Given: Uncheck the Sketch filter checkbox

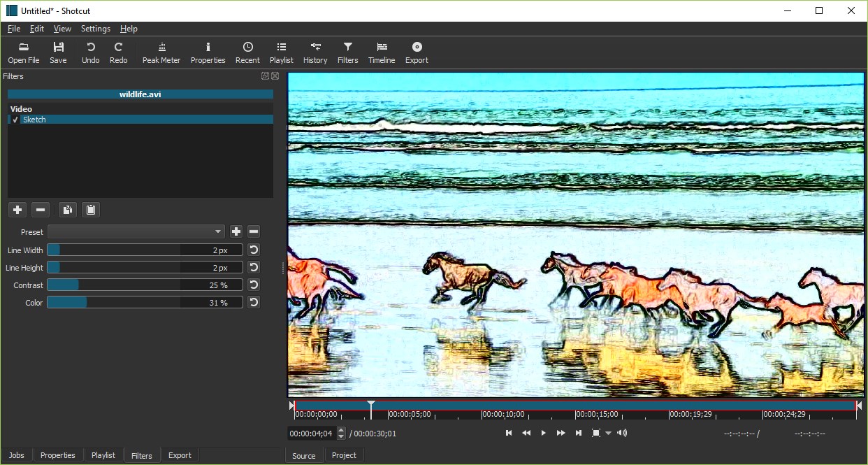Looking at the screenshot, I should click(x=15, y=119).
